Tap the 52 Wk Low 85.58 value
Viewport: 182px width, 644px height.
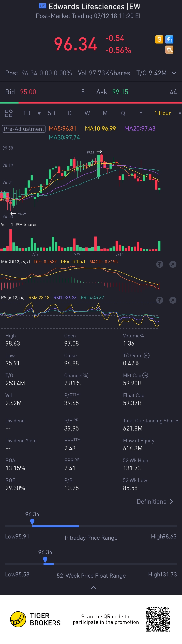click(130, 488)
